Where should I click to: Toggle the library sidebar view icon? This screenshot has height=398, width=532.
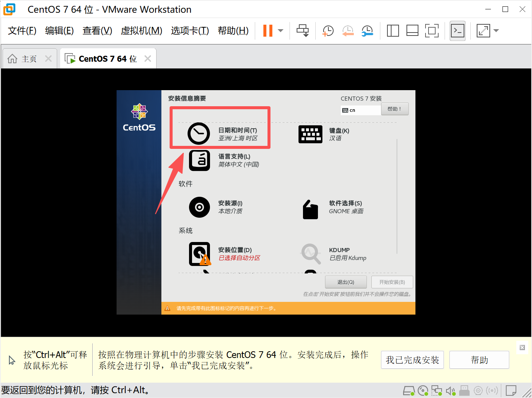click(x=393, y=31)
